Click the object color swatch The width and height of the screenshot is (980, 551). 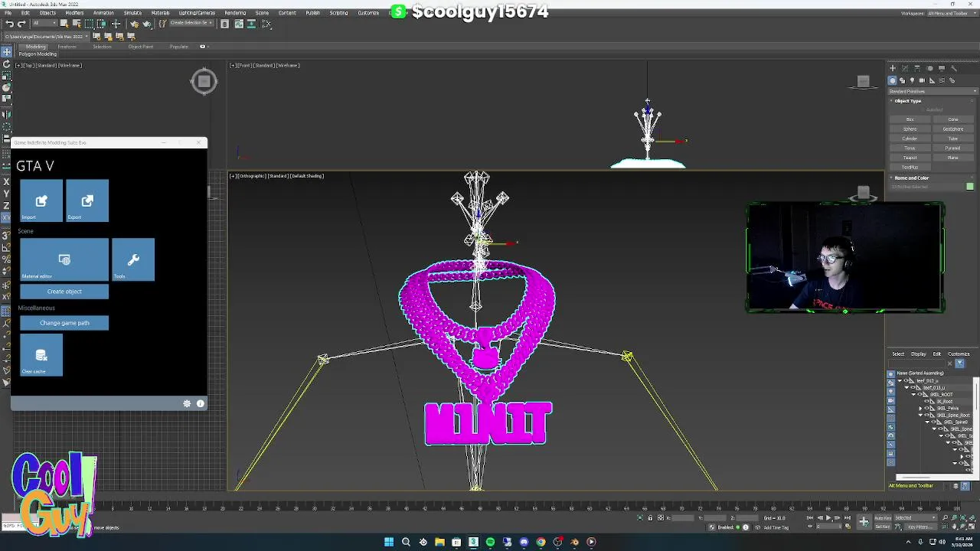click(x=970, y=186)
